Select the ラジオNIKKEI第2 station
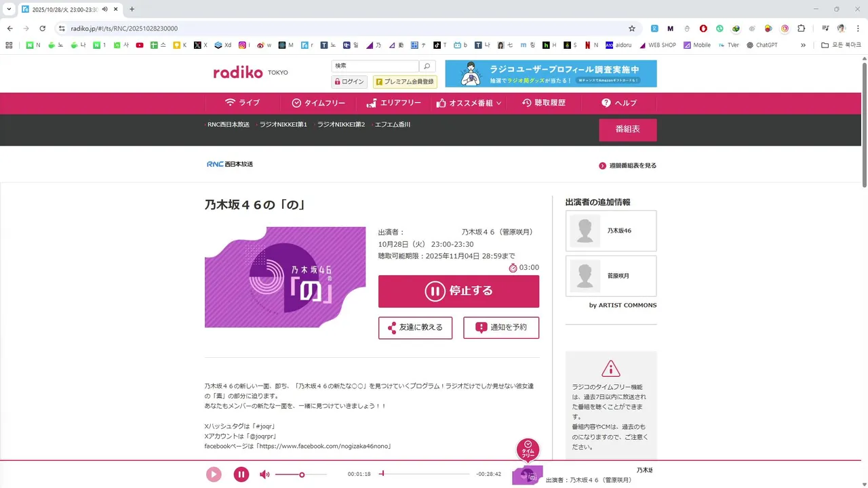Viewport: 868px width, 488px height. [x=340, y=125]
